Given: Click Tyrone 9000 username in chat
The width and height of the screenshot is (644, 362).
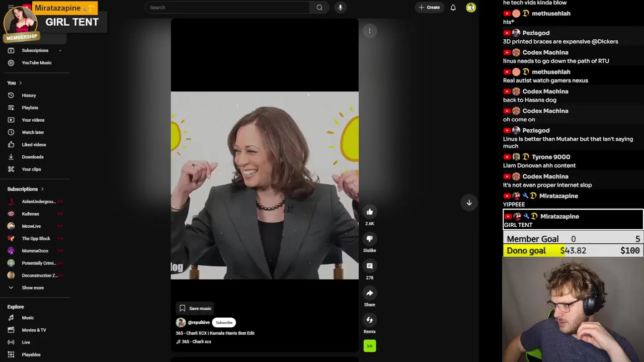Looking at the screenshot, I should click(551, 157).
